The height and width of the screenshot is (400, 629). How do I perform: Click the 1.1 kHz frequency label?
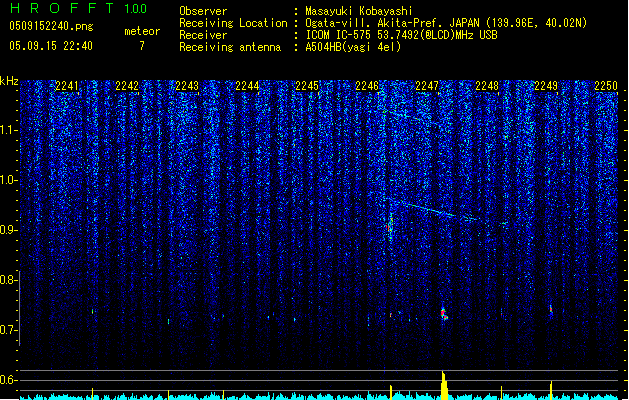[9, 130]
